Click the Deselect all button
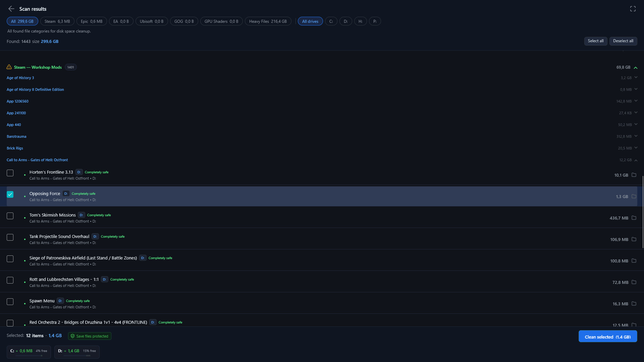Viewport: 644px width, 362px height. [x=623, y=41]
